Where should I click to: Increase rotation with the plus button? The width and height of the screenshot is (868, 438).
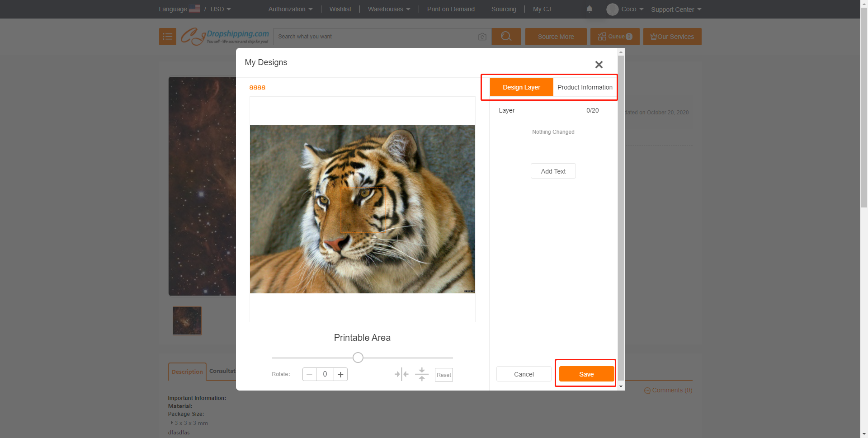click(340, 374)
